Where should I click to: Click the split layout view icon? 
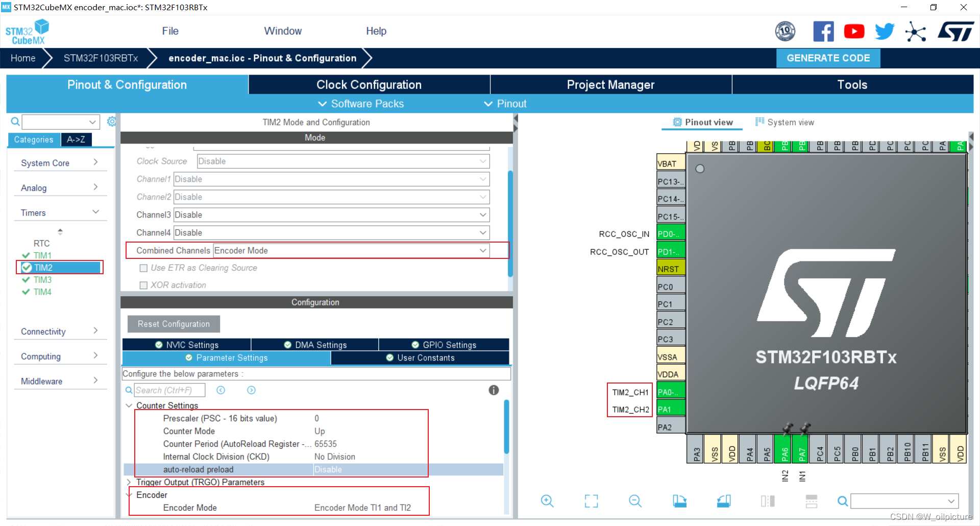tap(812, 501)
